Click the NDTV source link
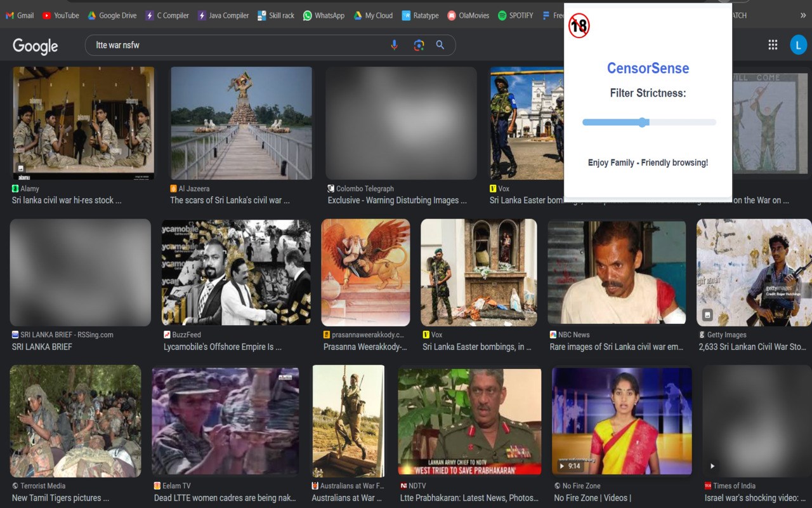This screenshot has width=812, height=508. point(412,486)
